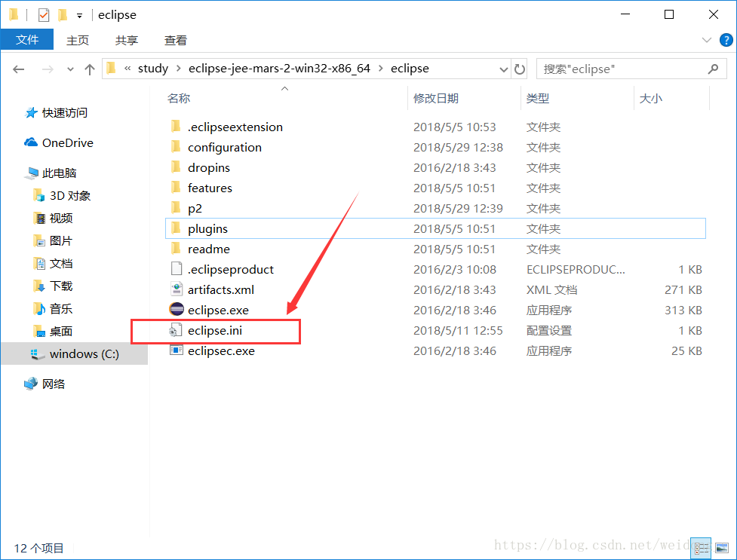Switch to the 查看 ribbon tab
The height and width of the screenshot is (560, 737).
click(x=175, y=40)
